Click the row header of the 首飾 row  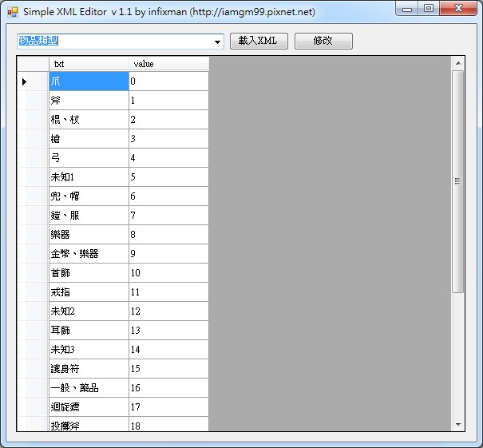pyautogui.click(x=33, y=272)
